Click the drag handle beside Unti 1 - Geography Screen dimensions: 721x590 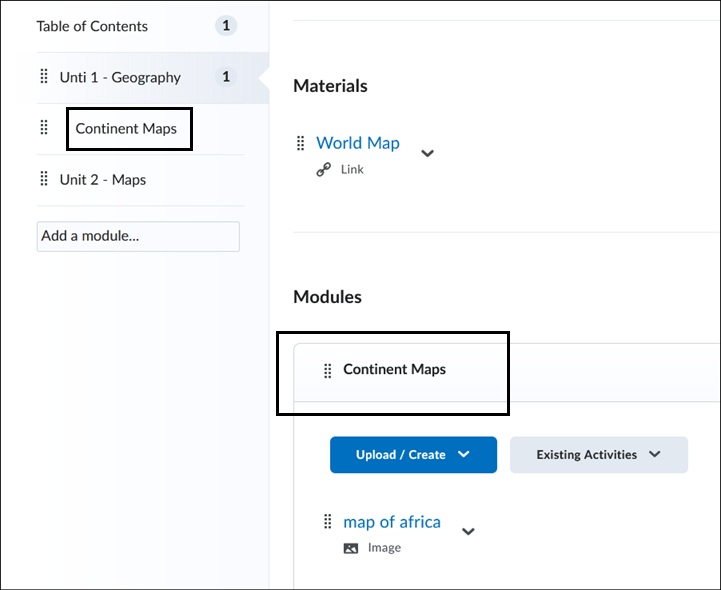43,77
